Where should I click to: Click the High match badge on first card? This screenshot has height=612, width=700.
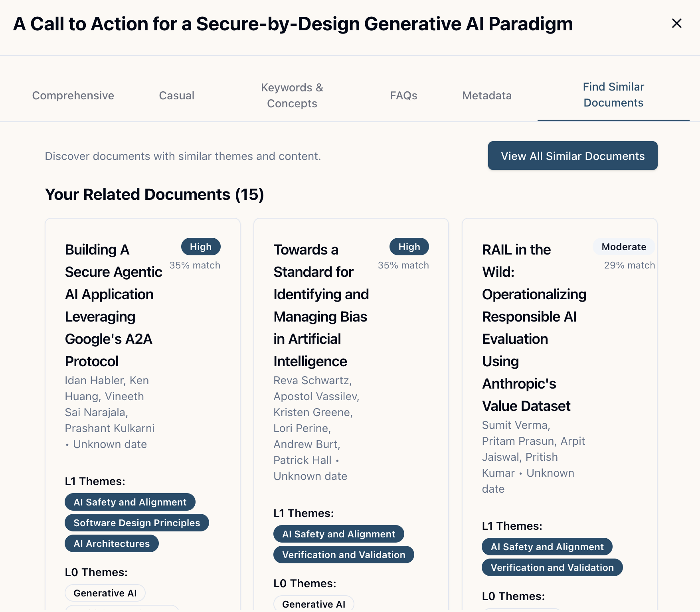click(x=201, y=247)
